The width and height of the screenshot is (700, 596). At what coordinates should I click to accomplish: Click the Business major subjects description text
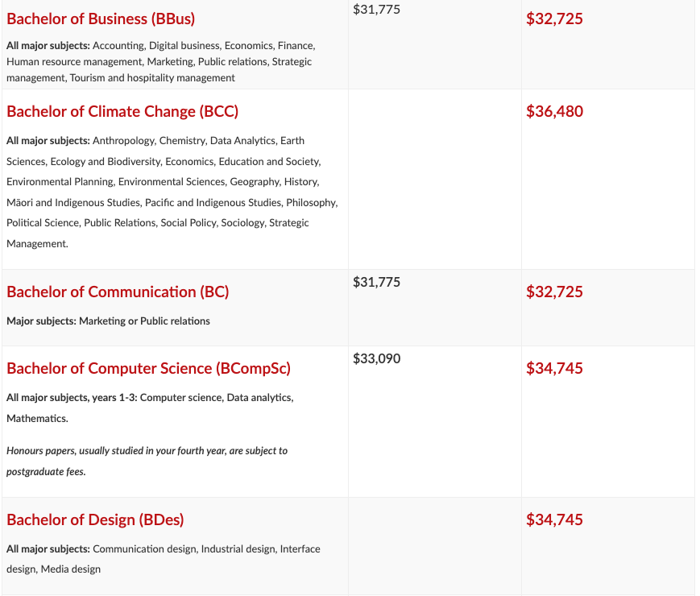coord(161,61)
